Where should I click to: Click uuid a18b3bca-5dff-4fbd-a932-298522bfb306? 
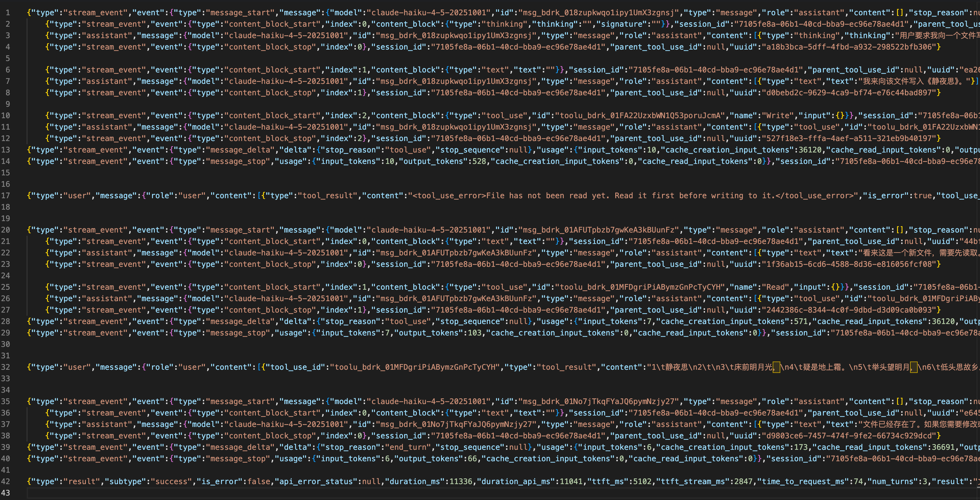click(849, 47)
